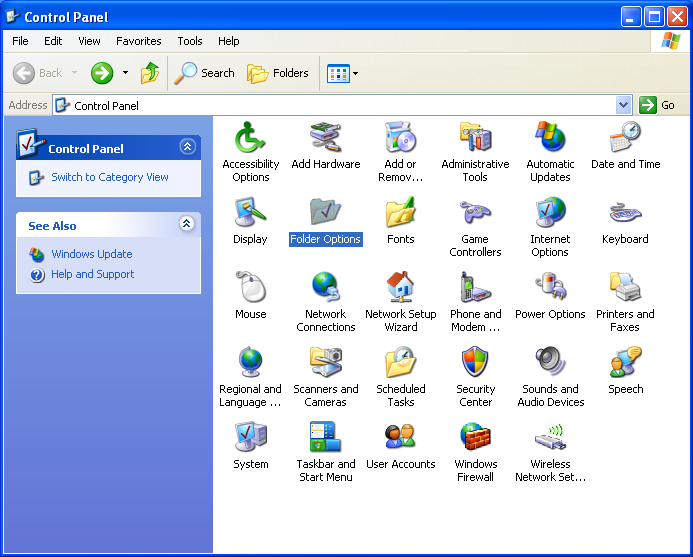
Task: Open the View menu
Action: pos(89,41)
